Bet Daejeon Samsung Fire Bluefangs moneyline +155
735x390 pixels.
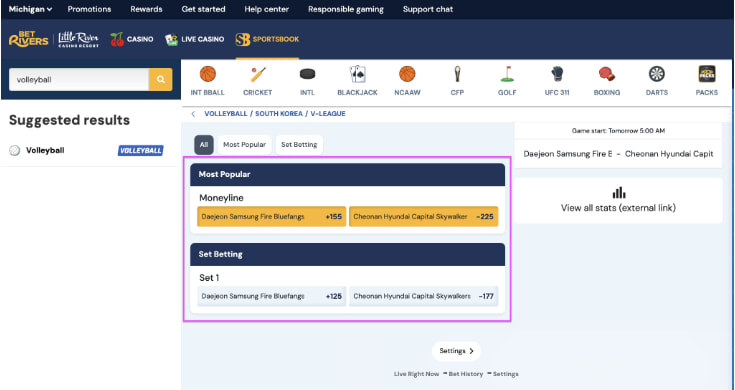271,217
